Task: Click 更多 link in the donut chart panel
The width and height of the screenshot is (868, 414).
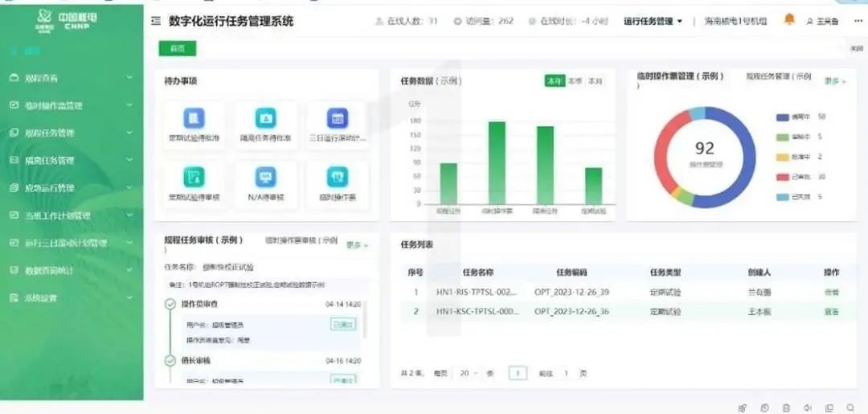Action: tap(833, 81)
